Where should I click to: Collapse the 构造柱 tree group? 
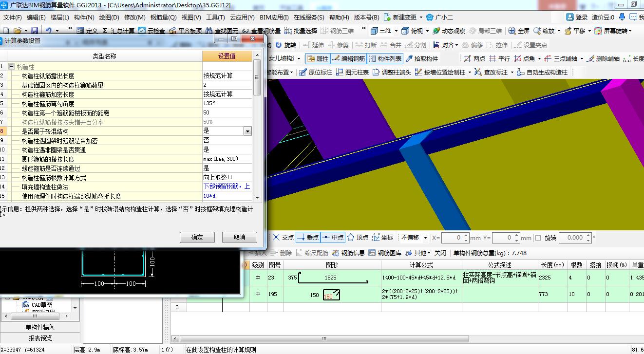pos(11,67)
